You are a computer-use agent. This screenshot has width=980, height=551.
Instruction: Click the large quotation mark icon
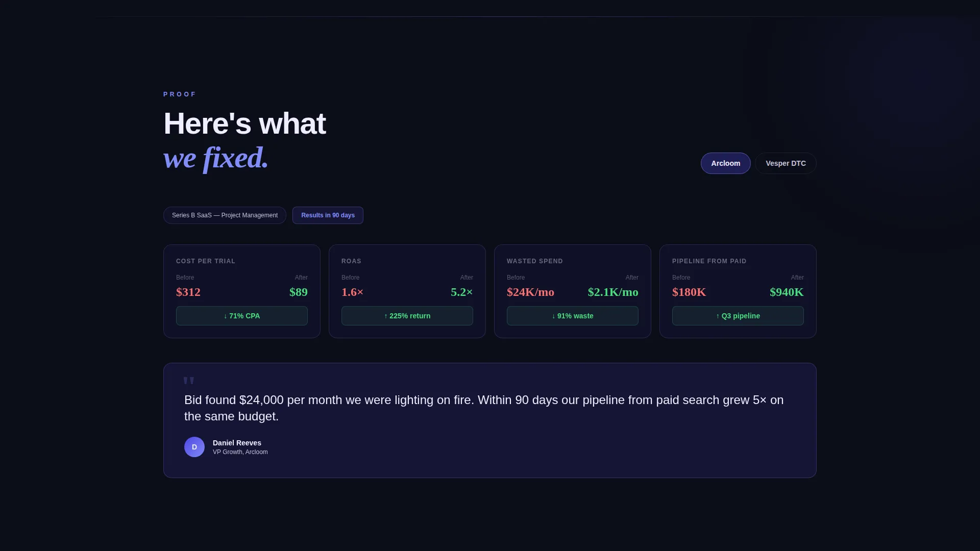tap(189, 382)
